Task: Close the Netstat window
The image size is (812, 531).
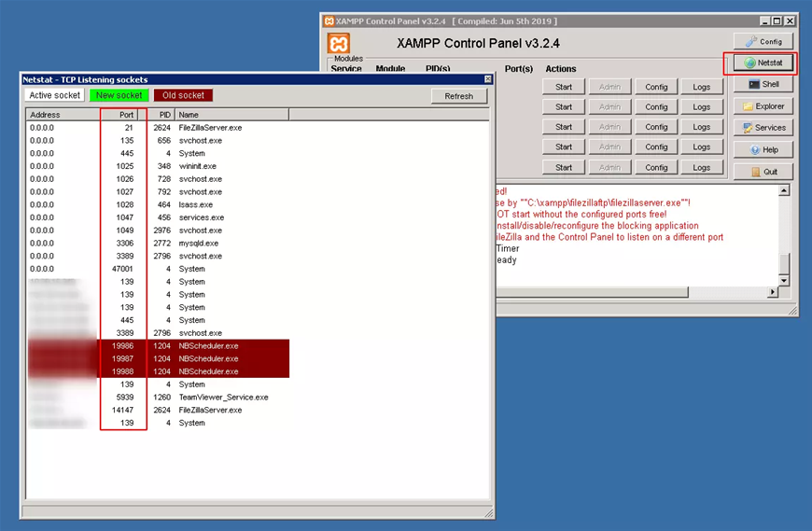Action: pos(487,79)
